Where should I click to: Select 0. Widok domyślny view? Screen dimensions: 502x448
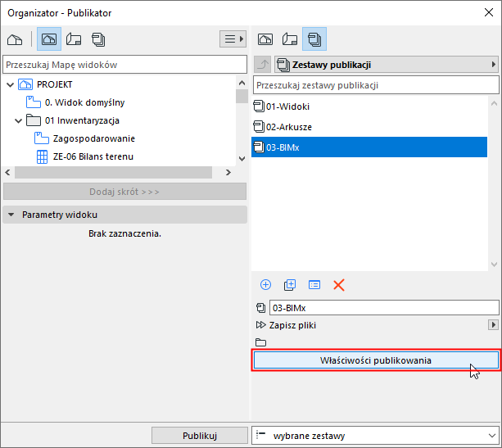tap(84, 102)
